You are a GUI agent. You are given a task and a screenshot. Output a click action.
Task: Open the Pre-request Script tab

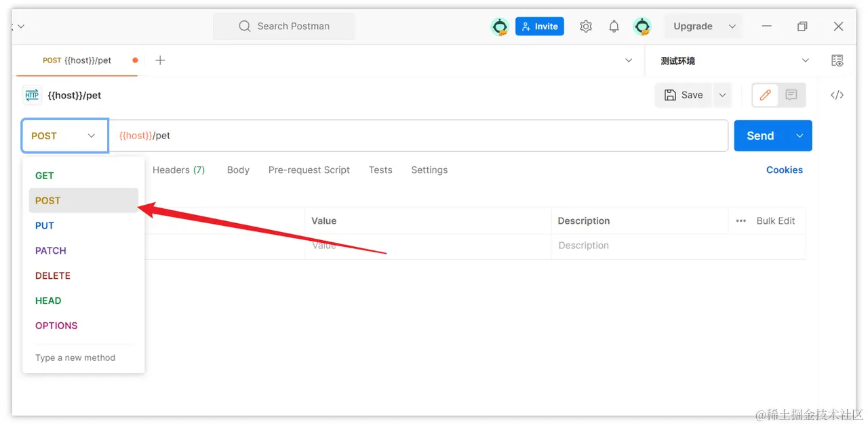(x=309, y=170)
